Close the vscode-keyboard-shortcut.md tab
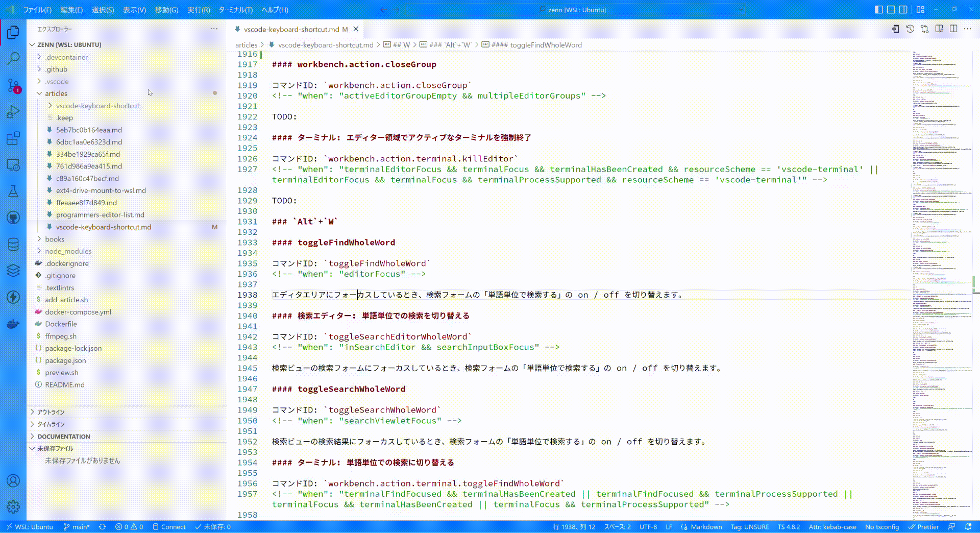Screen dimensions: 980x533 (356, 29)
